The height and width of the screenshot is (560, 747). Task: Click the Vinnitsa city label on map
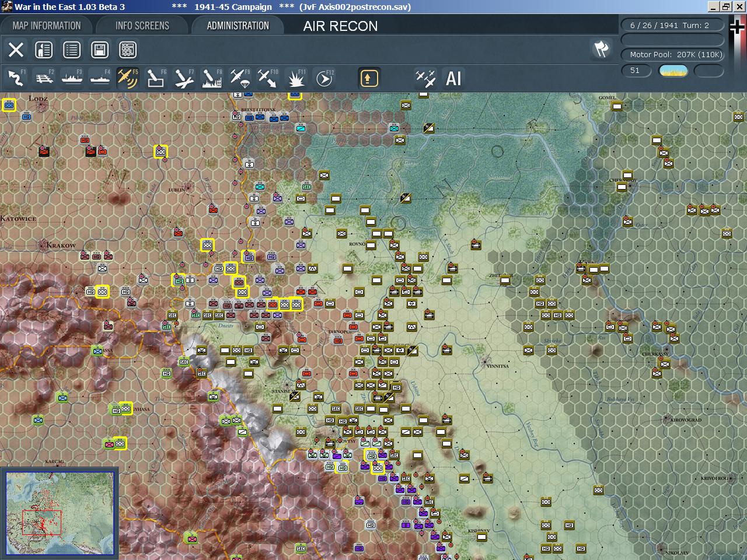[x=497, y=366]
